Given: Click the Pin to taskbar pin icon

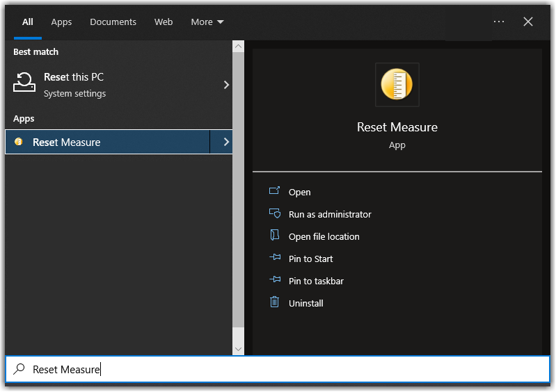Looking at the screenshot, I should pos(275,279).
